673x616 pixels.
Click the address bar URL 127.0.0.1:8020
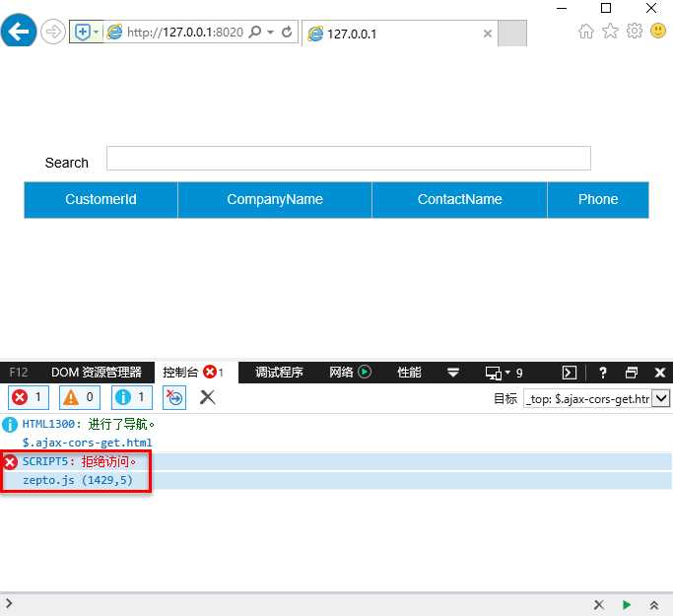click(x=185, y=33)
